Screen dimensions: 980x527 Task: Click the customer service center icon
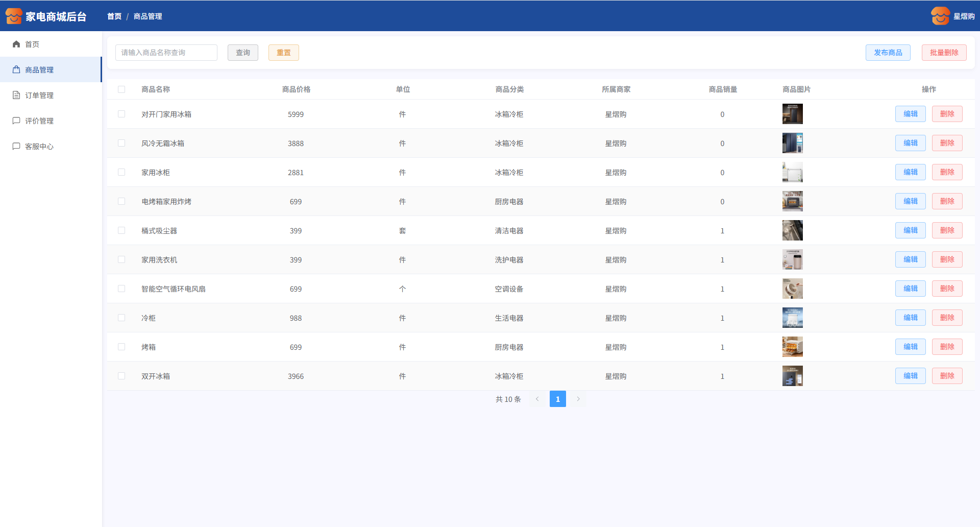click(16, 147)
